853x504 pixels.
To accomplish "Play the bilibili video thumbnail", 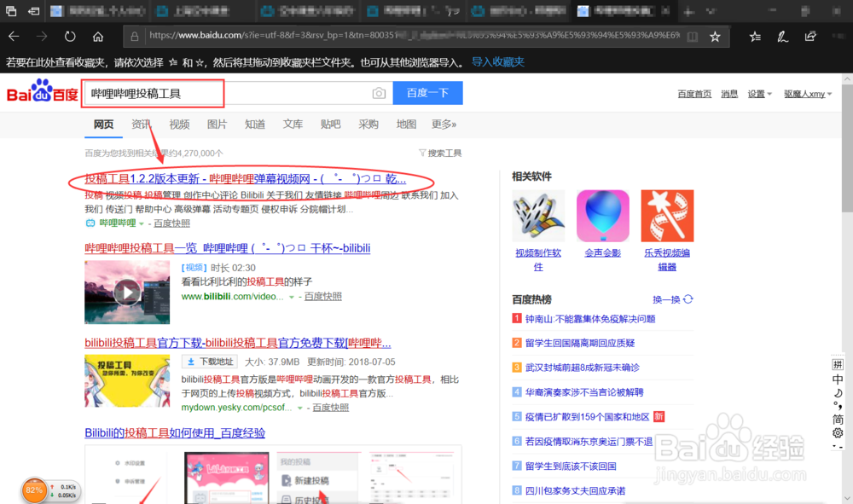I will (x=127, y=292).
